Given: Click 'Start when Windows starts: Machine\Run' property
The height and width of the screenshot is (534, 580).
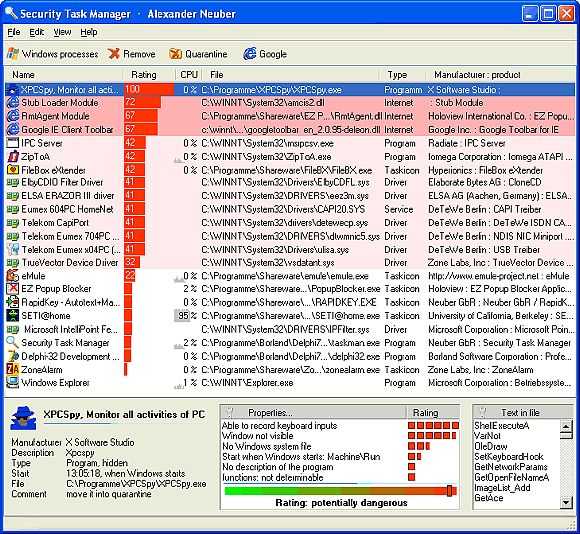Looking at the screenshot, I should tap(301, 457).
